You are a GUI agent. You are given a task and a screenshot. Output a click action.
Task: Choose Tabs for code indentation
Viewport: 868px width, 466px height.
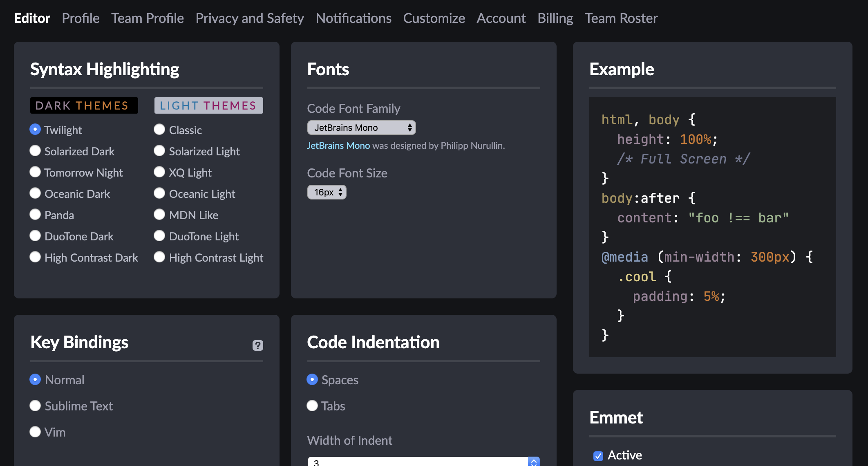coord(312,406)
